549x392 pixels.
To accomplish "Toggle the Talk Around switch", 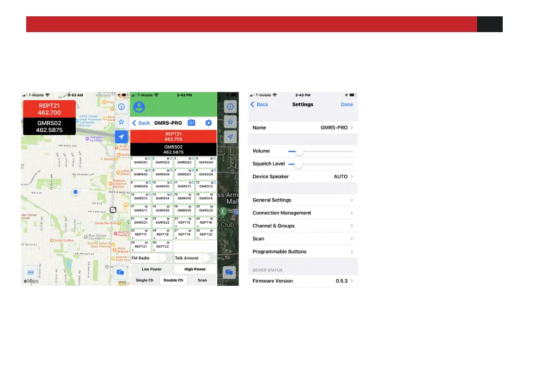I will [208, 258].
